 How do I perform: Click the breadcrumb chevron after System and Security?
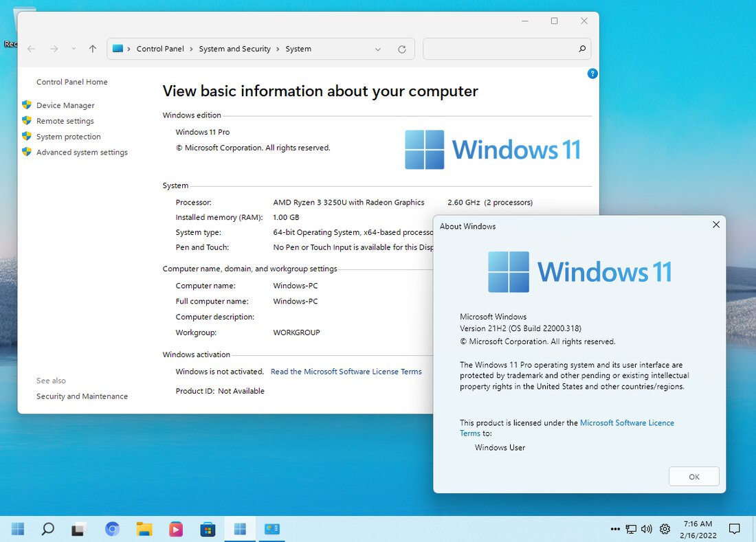tap(278, 49)
